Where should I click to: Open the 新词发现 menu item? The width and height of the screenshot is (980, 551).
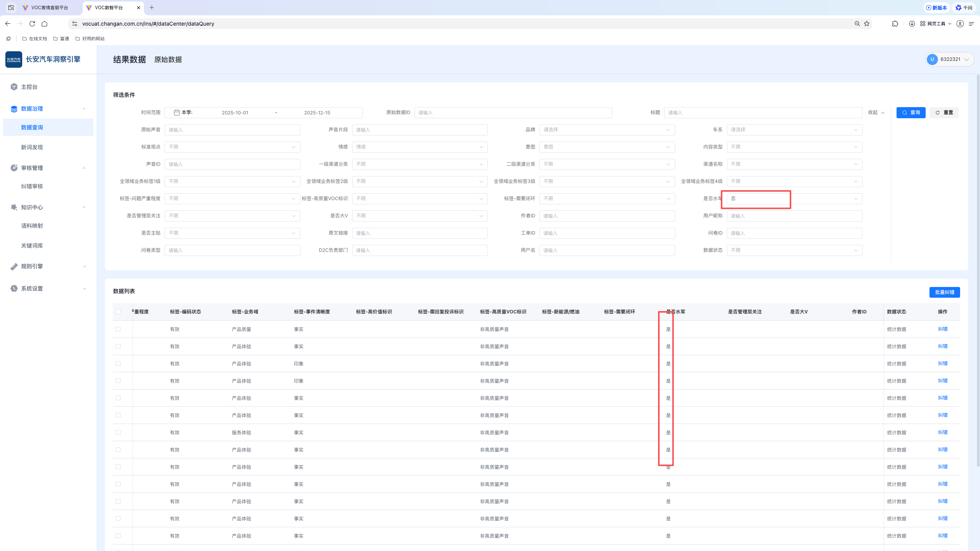pyautogui.click(x=32, y=147)
